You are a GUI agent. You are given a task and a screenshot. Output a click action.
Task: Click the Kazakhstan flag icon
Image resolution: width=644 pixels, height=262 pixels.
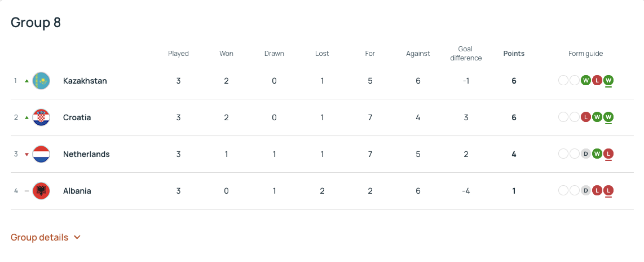tap(41, 81)
